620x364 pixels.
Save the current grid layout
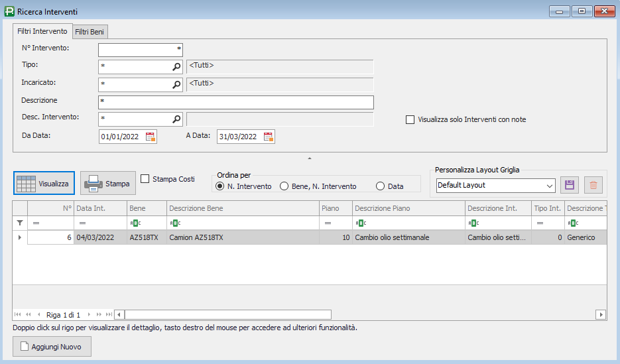point(570,185)
